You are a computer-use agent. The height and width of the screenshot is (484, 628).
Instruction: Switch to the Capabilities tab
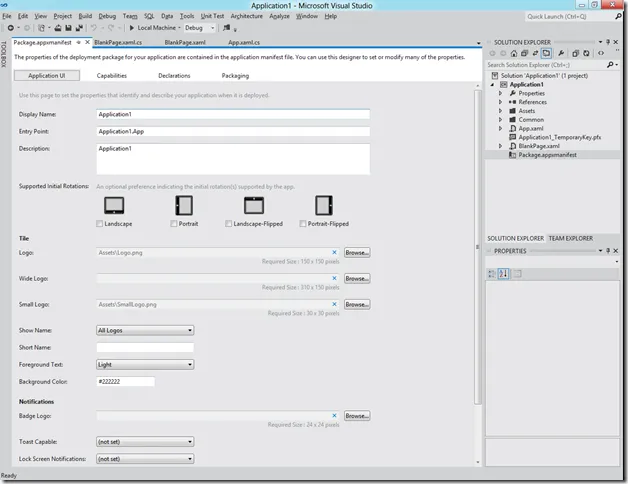point(112,75)
